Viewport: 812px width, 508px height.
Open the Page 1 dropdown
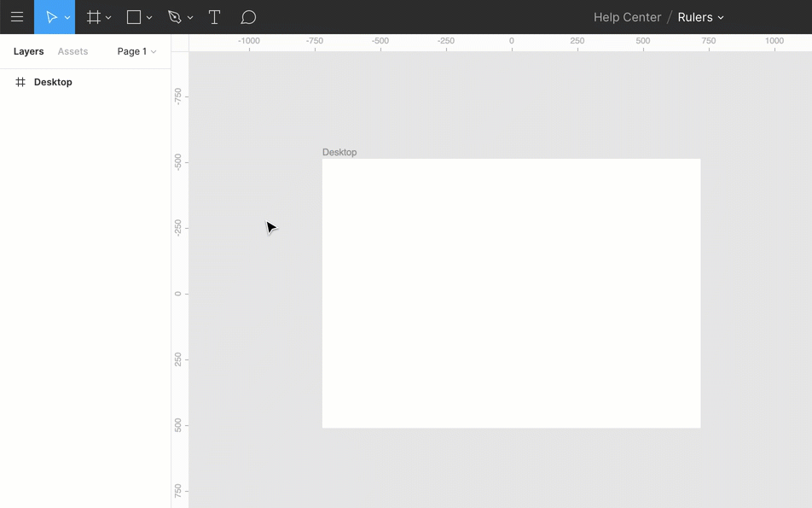[136, 51]
